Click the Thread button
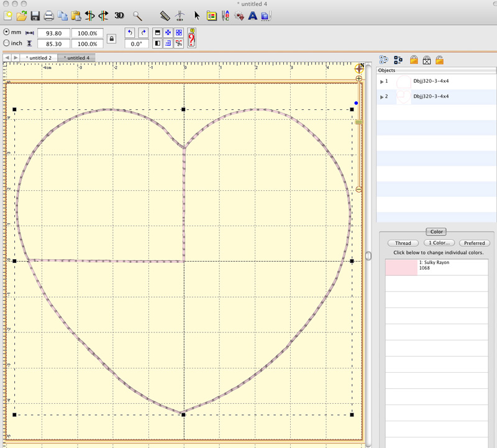 click(x=403, y=243)
